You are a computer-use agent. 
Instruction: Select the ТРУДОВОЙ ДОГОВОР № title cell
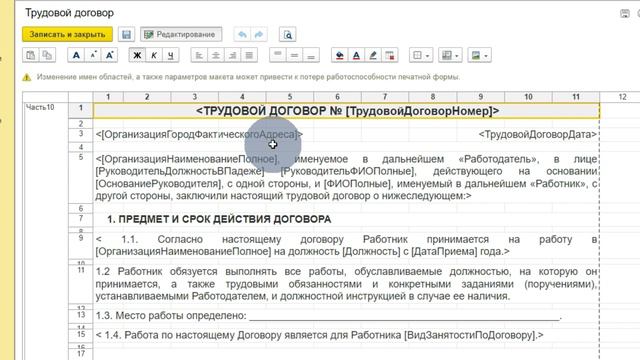347,111
